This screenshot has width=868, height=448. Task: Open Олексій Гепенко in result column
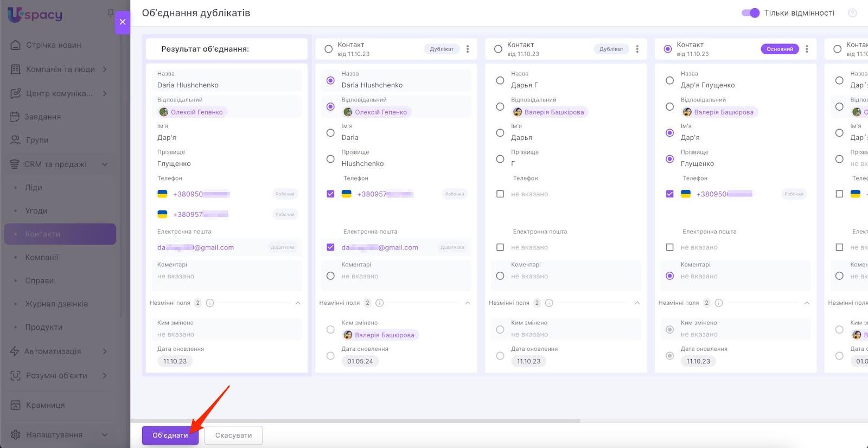click(x=192, y=112)
